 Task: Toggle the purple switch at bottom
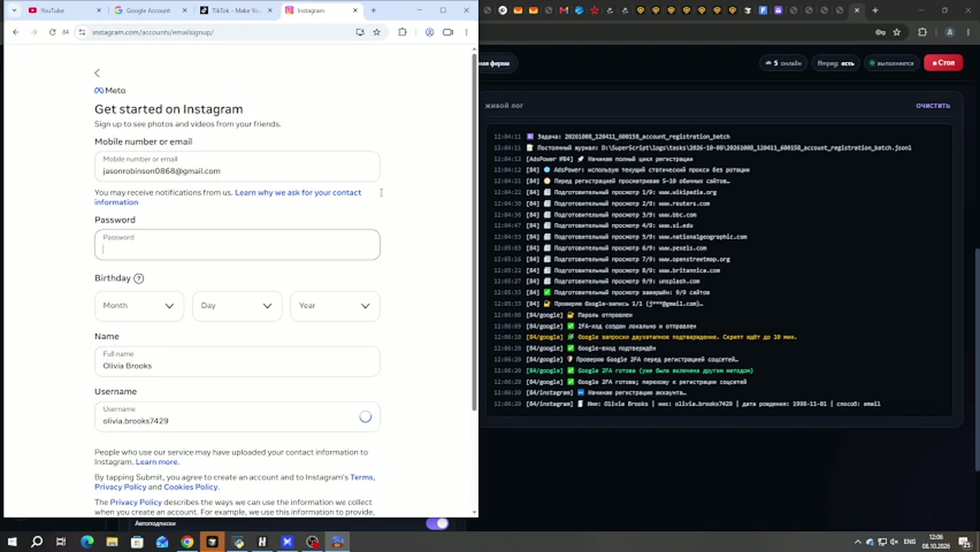click(x=438, y=523)
